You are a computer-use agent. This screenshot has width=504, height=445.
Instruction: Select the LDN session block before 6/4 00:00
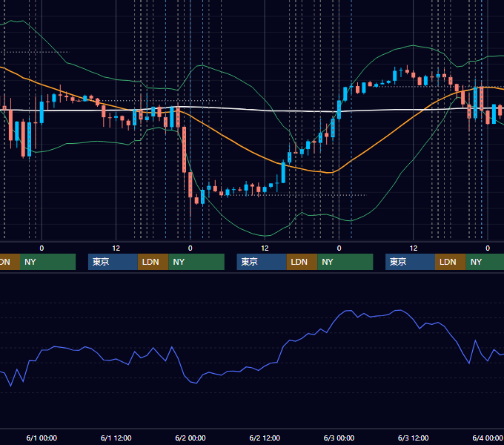coord(451,262)
